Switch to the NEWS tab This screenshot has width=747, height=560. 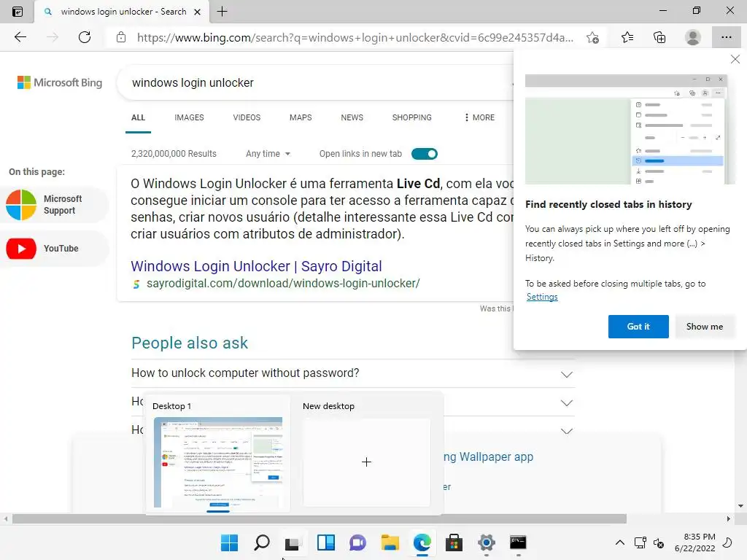352,117
